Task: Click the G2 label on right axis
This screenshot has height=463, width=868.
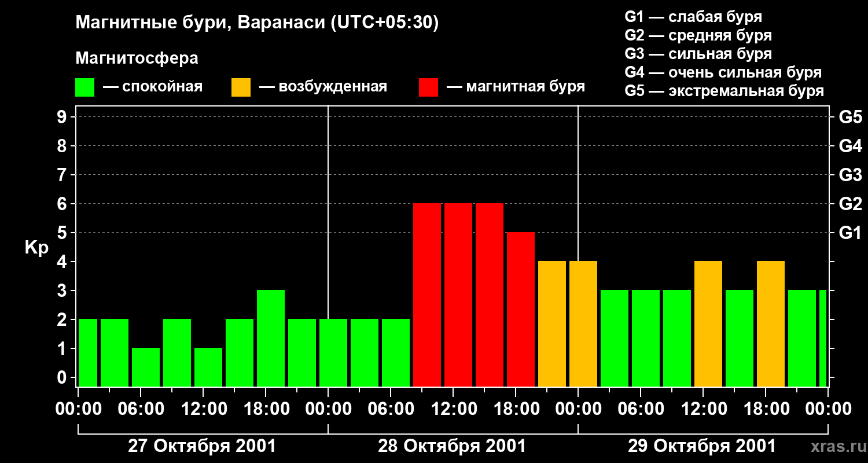Action: pyautogui.click(x=850, y=204)
